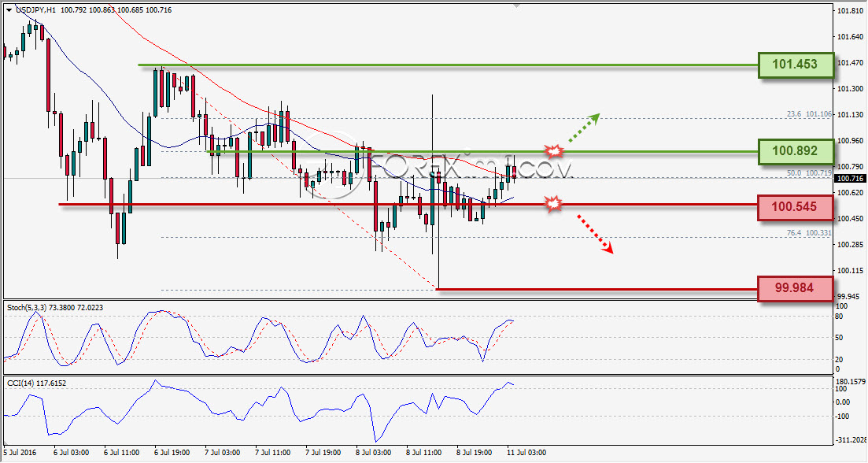The height and width of the screenshot is (463, 868).
Task: Click the 99.984 red horizontal support line
Action: 597,289
